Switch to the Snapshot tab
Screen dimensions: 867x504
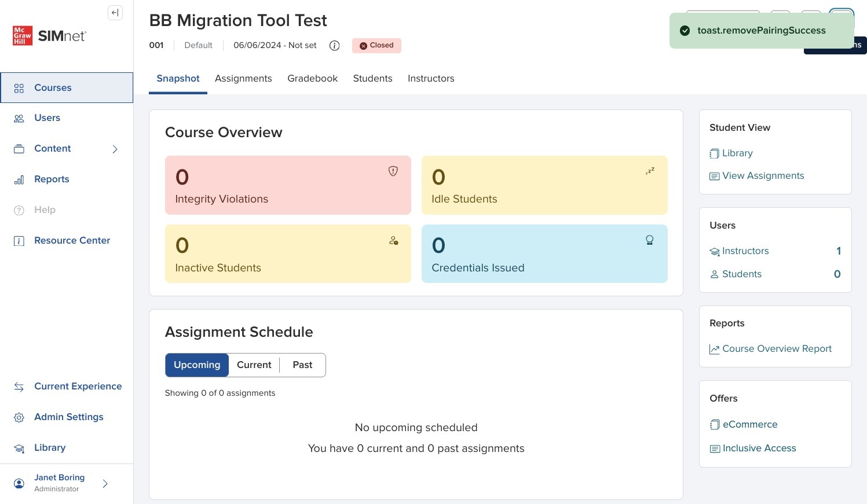pos(178,79)
